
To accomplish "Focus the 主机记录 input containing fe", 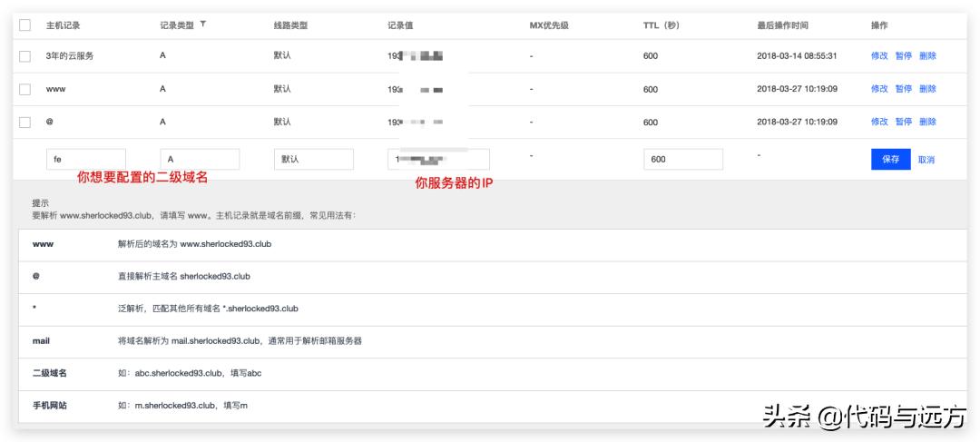I will coord(86,160).
